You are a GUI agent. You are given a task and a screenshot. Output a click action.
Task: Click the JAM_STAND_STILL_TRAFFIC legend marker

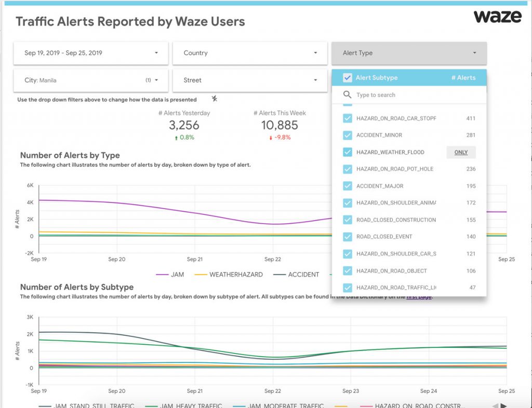(45, 406)
